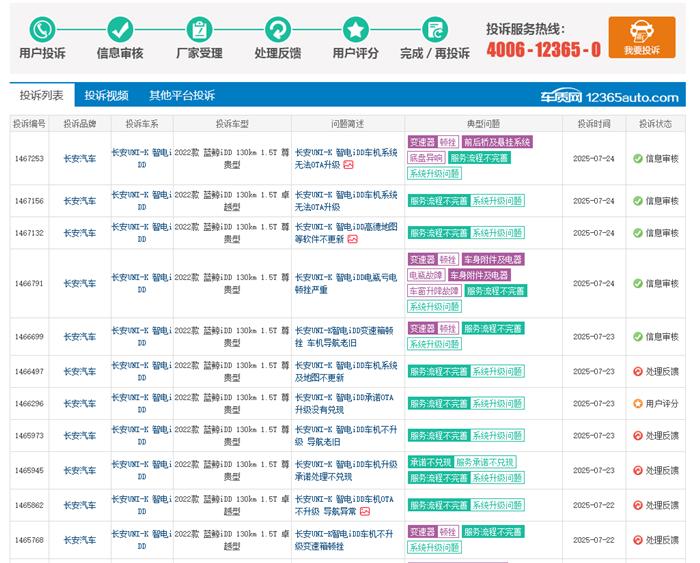
Task: Click the 信息审核 checkmark step icon
Action: [x=121, y=29]
